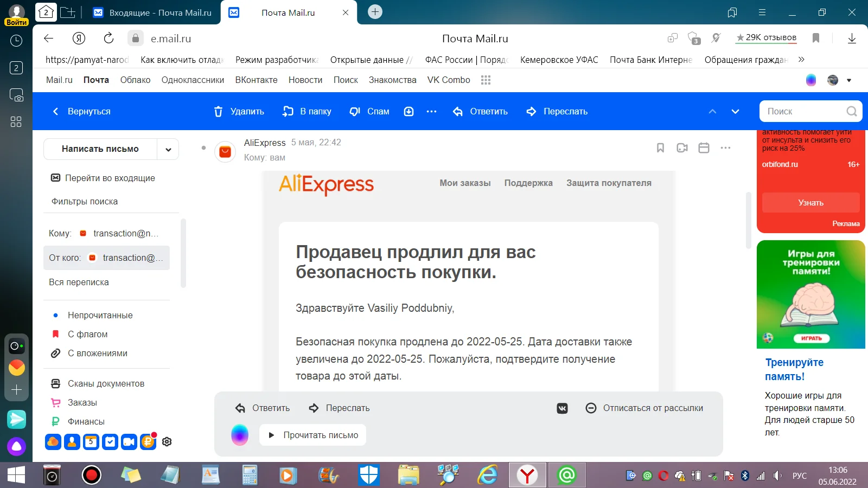Open Contacts from the sidebar bottom icon row
868x488 pixels.
click(x=72, y=442)
